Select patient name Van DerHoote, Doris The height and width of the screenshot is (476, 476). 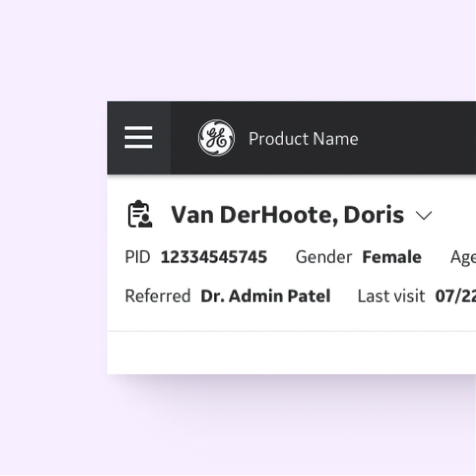point(287,215)
